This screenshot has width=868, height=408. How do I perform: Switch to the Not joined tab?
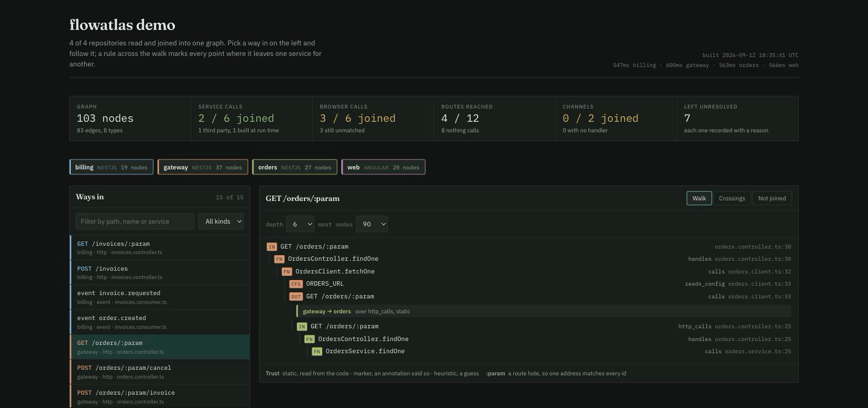[x=772, y=198]
